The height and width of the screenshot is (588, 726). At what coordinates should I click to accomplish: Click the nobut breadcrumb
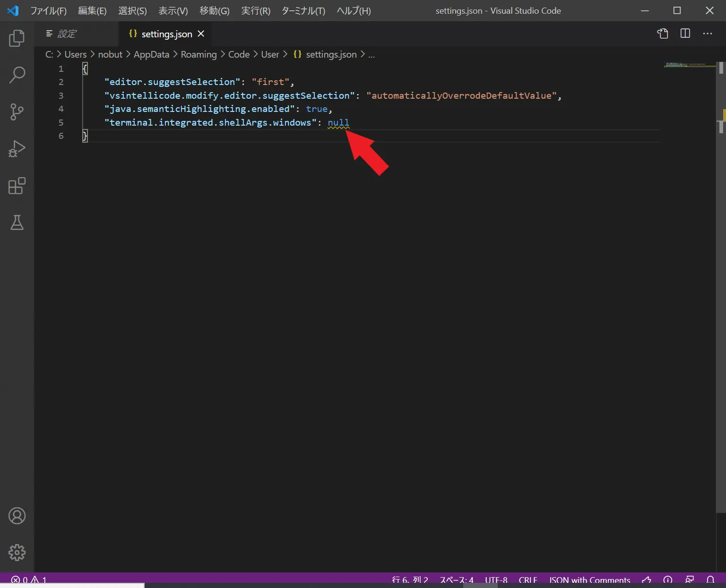click(110, 54)
